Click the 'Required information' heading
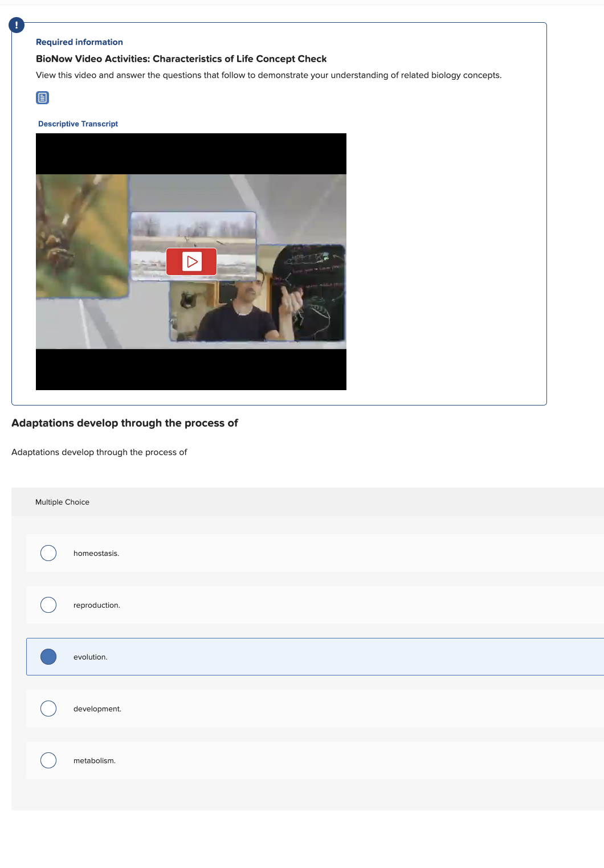 click(79, 42)
